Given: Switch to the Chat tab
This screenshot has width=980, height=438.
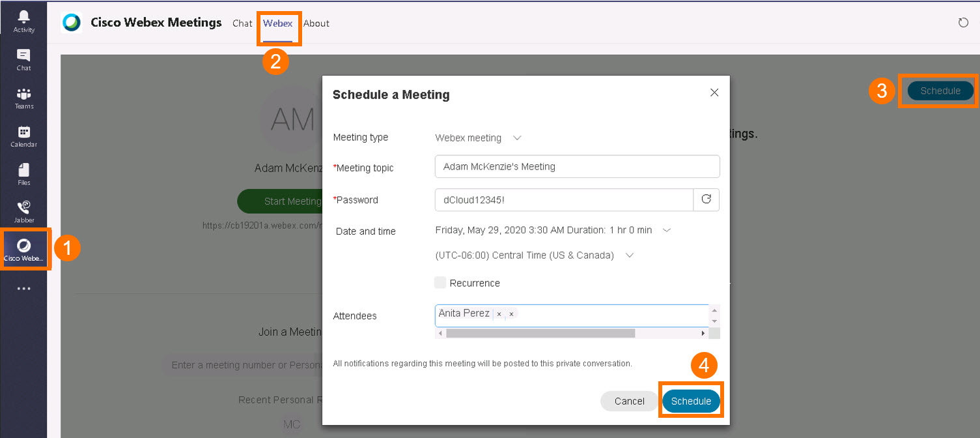Looking at the screenshot, I should [x=242, y=23].
